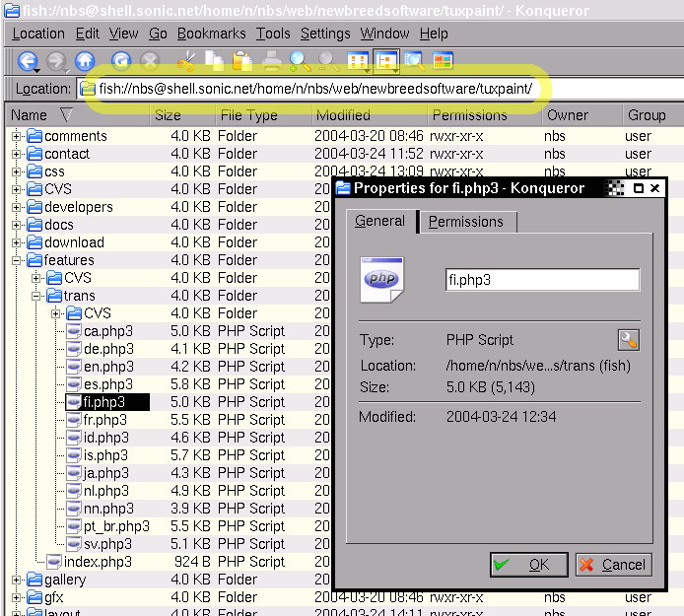Go to the Home location

[x=85, y=61]
